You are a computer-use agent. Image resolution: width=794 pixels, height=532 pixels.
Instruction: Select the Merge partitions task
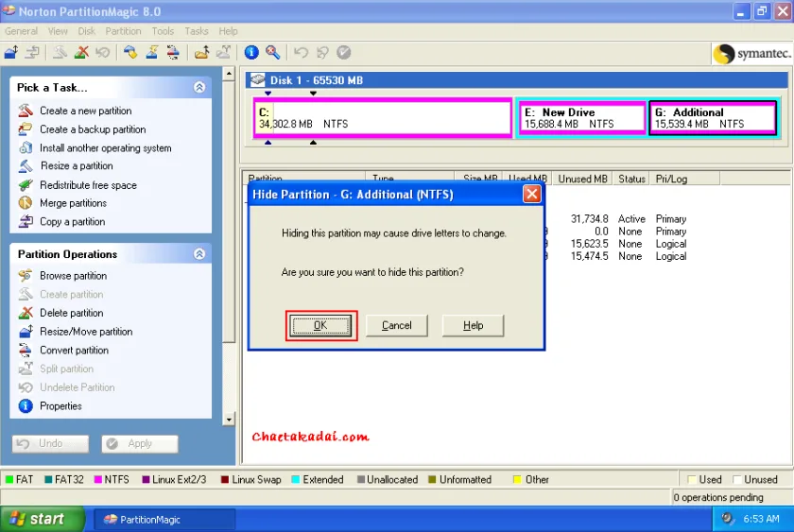pyautogui.click(x=73, y=203)
